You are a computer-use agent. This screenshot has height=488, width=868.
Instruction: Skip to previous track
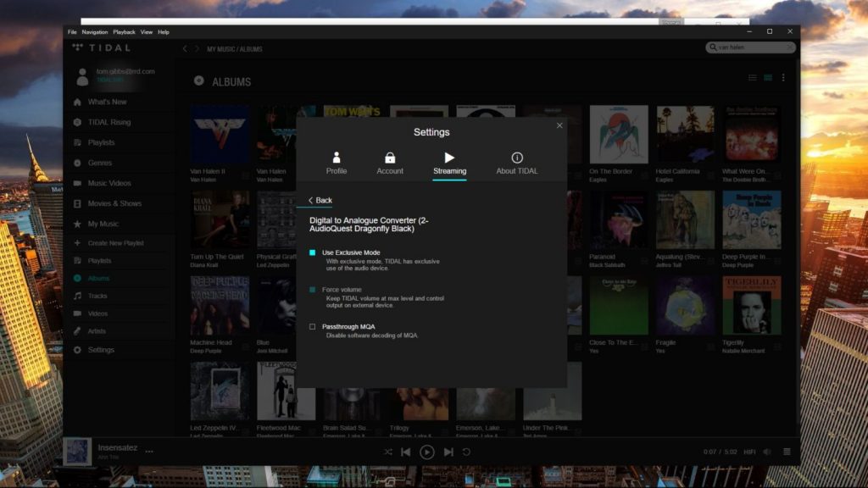(x=406, y=452)
